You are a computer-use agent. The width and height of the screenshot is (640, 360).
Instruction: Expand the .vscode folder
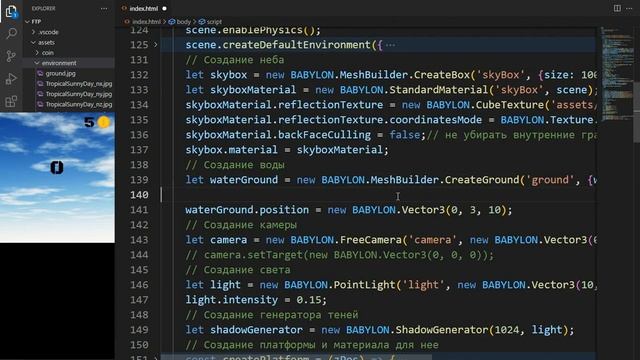pyautogui.click(x=34, y=32)
